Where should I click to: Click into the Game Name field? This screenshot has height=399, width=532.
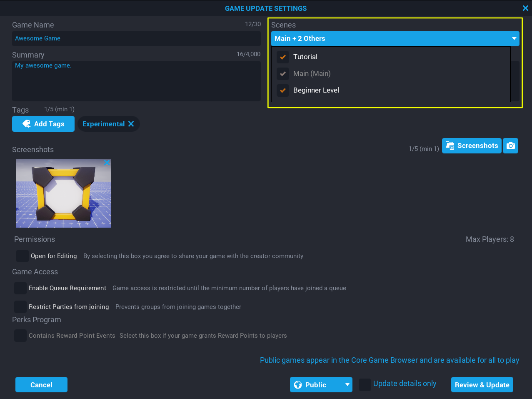136,38
